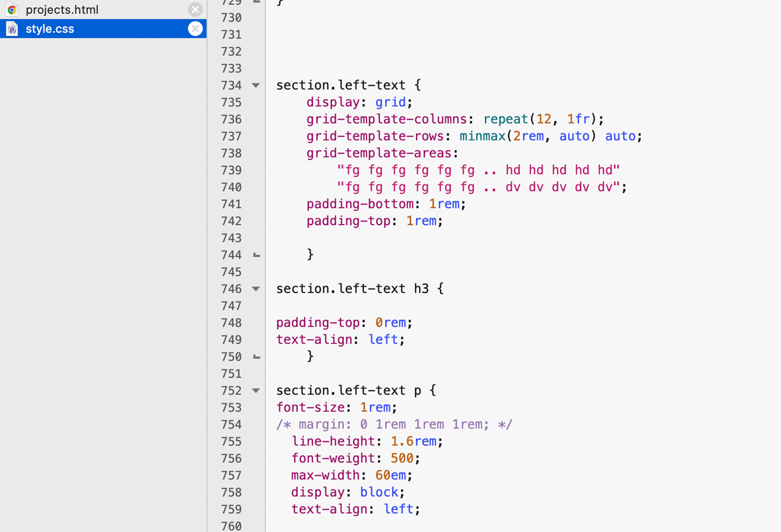Screen dimensions: 781x532
Task: Click line number 760 in the gutter
Action: pos(231,526)
